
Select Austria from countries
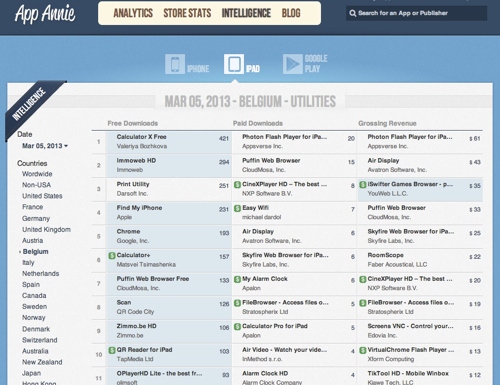click(x=32, y=241)
